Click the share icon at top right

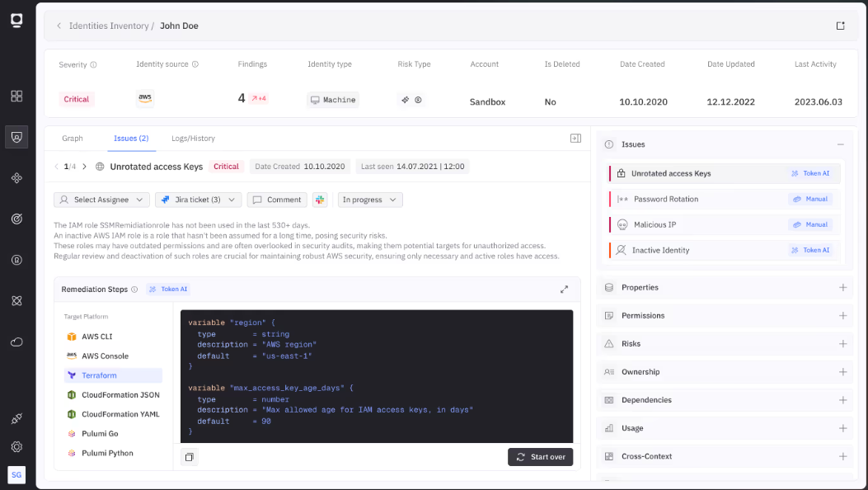coord(840,26)
